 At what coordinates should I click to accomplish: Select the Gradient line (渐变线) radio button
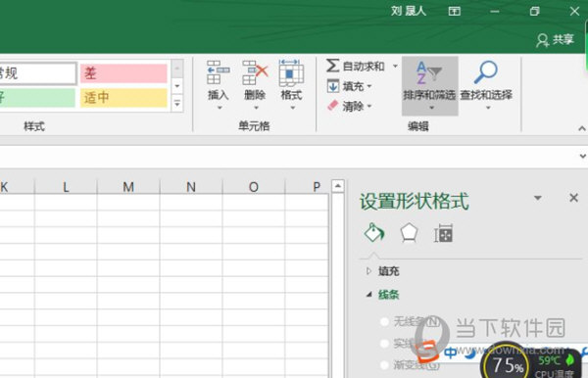click(x=384, y=364)
